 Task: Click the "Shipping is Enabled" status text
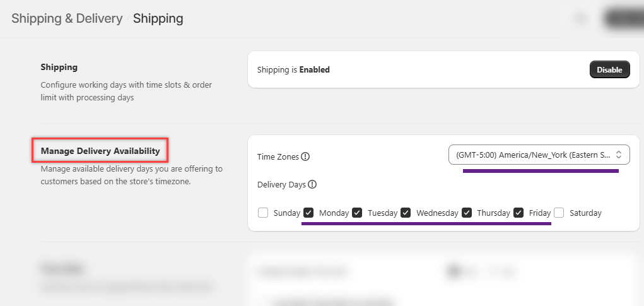293,69
